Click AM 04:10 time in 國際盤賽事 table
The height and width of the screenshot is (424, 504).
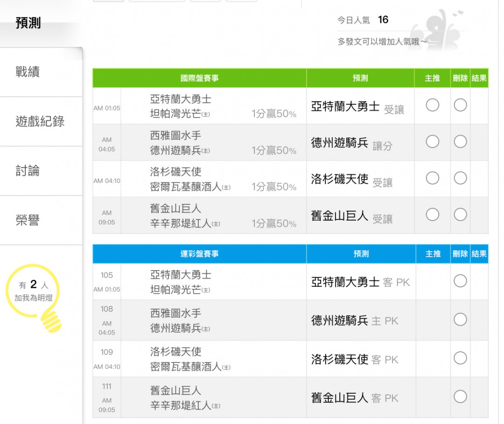coord(107,181)
